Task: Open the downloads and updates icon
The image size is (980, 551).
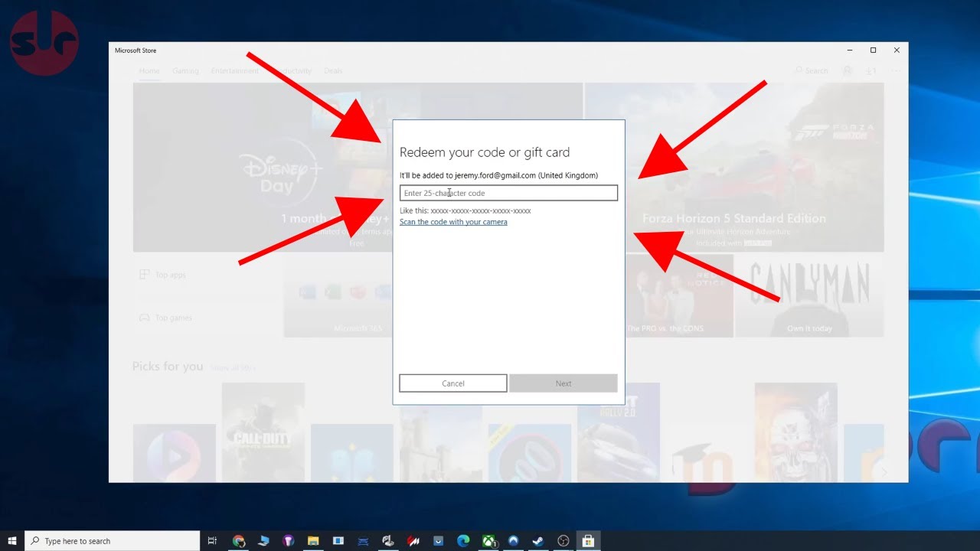Action: [871, 71]
